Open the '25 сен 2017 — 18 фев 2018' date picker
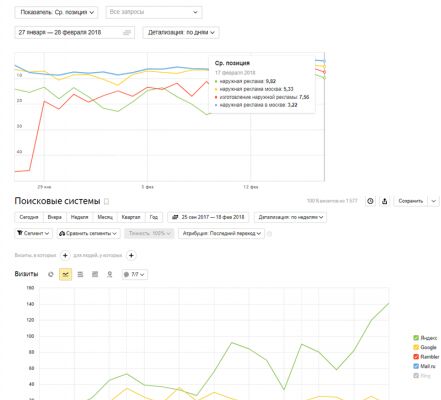Screen dimensions: 441x400 pyautogui.click(x=208, y=217)
